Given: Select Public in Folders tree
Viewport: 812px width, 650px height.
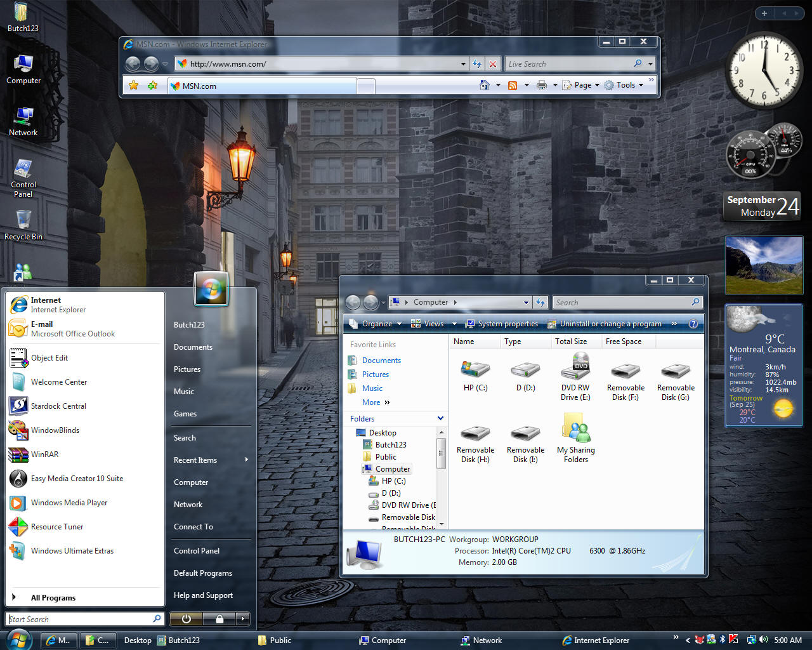Looking at the screenshot, I should pyautogui.click(x=386, y=457).
